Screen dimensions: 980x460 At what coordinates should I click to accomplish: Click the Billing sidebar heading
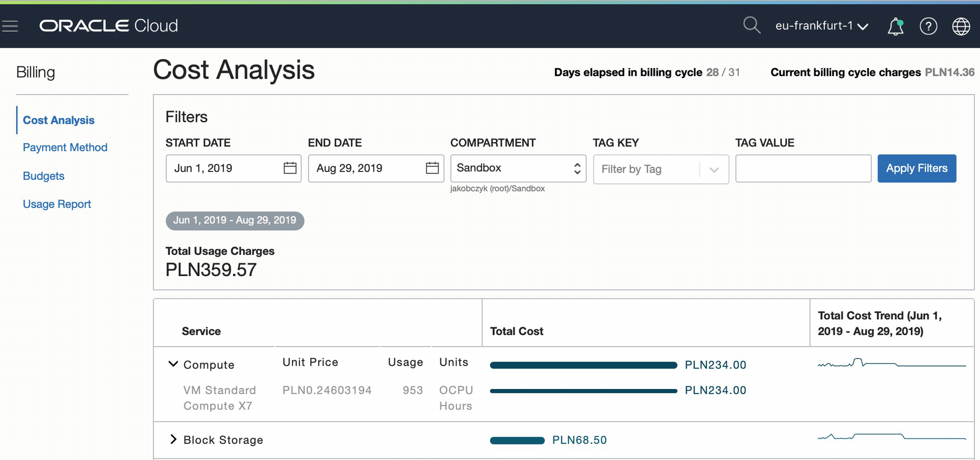pos(35,72)
